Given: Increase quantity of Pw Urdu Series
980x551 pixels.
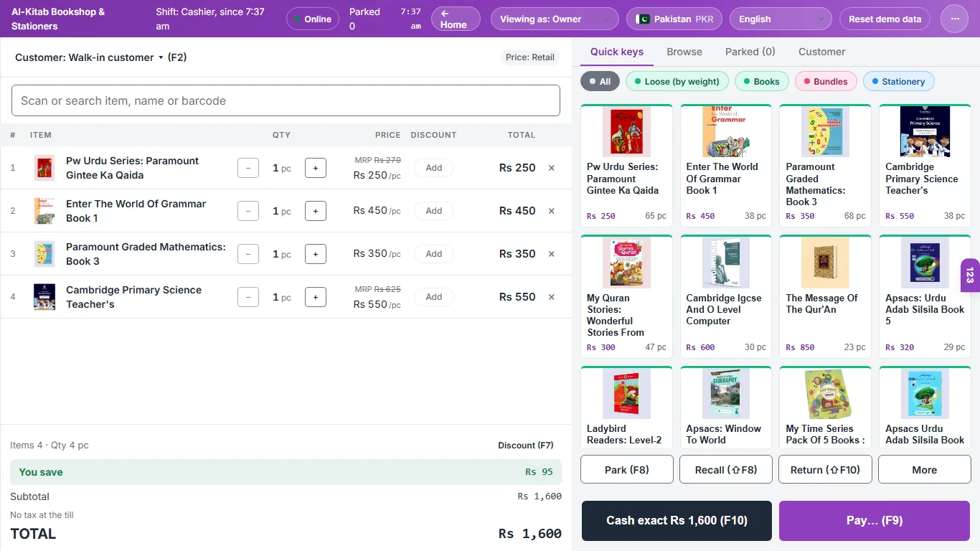Looking at the screenshot, I should (x=316, y=168).
